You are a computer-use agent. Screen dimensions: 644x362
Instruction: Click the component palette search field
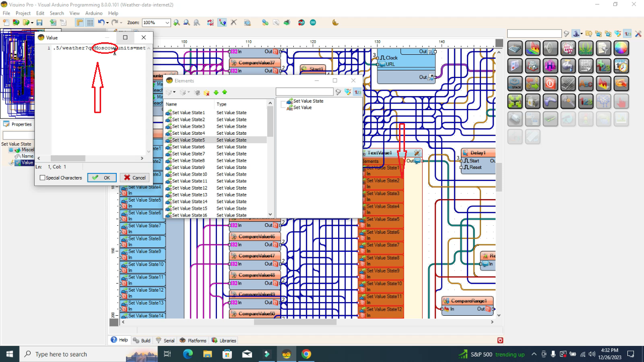[x=534, y=34]
